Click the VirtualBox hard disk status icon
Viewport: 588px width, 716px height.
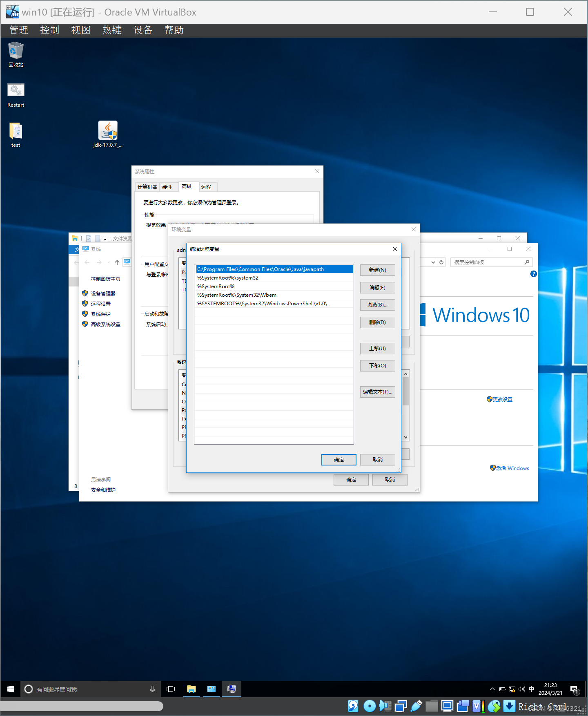tap(353, 706)
